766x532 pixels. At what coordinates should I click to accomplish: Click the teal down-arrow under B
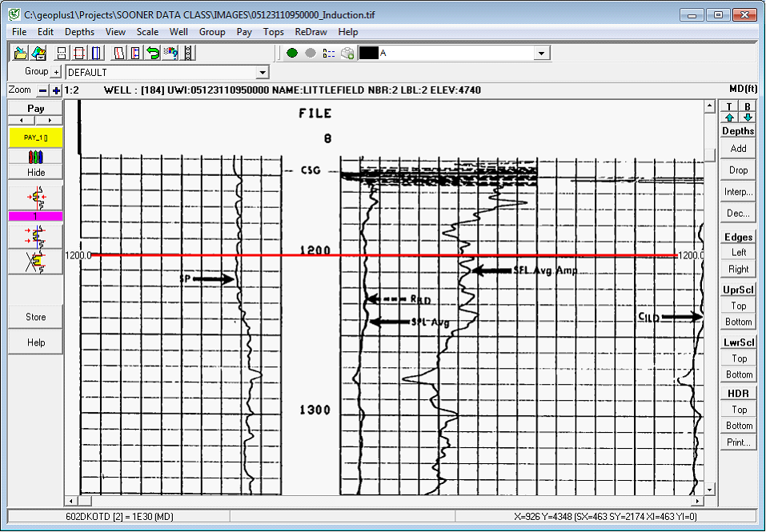tap(748, 118)
